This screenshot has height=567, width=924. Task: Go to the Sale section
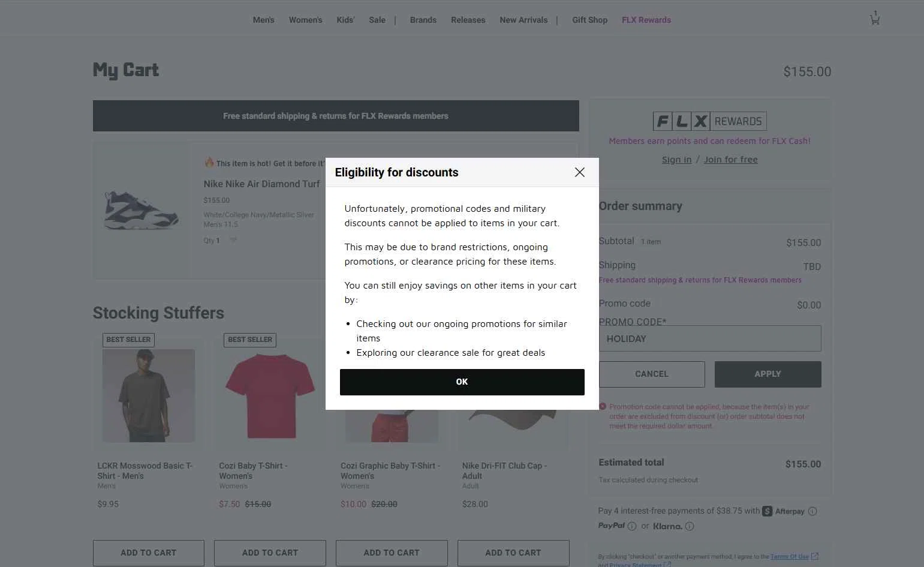tap(377, 20)
